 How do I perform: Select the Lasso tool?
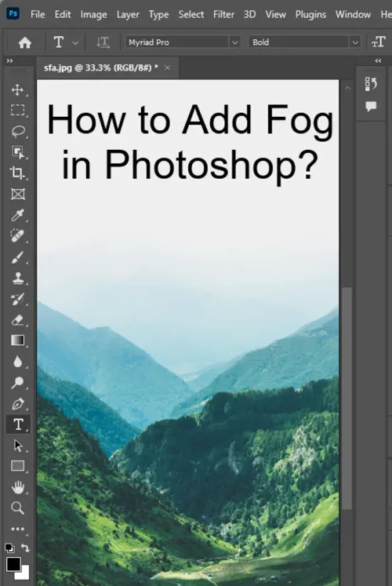[17, 131]
